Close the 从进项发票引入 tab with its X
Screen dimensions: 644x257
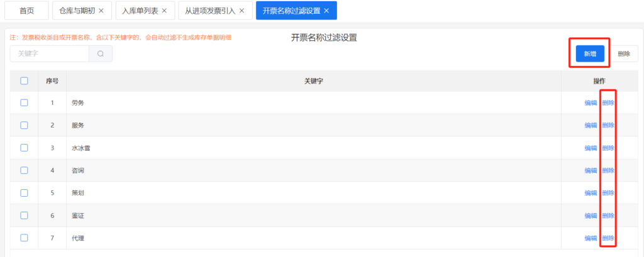point(242,11)
